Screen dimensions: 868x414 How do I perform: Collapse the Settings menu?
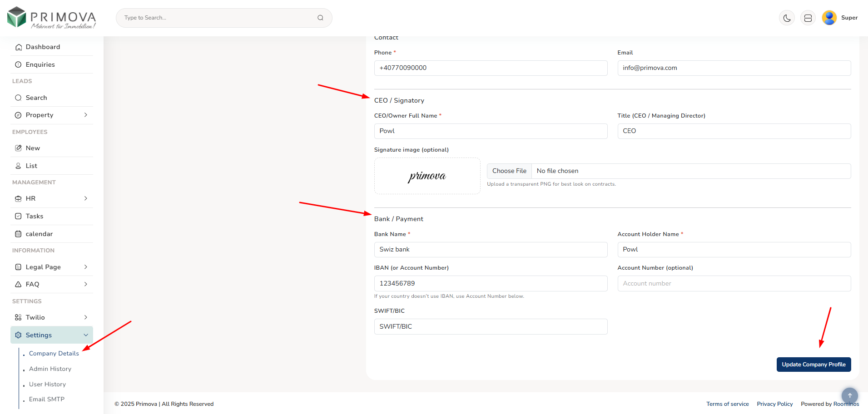click(85, 335)
